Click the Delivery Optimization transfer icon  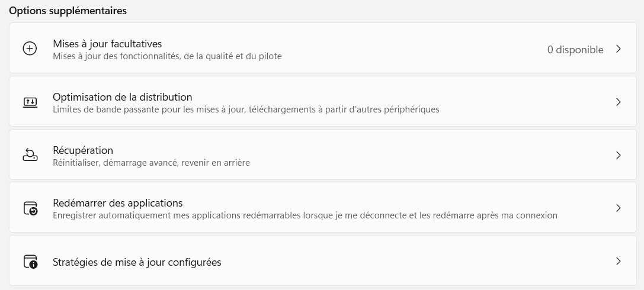coord(30,102)
